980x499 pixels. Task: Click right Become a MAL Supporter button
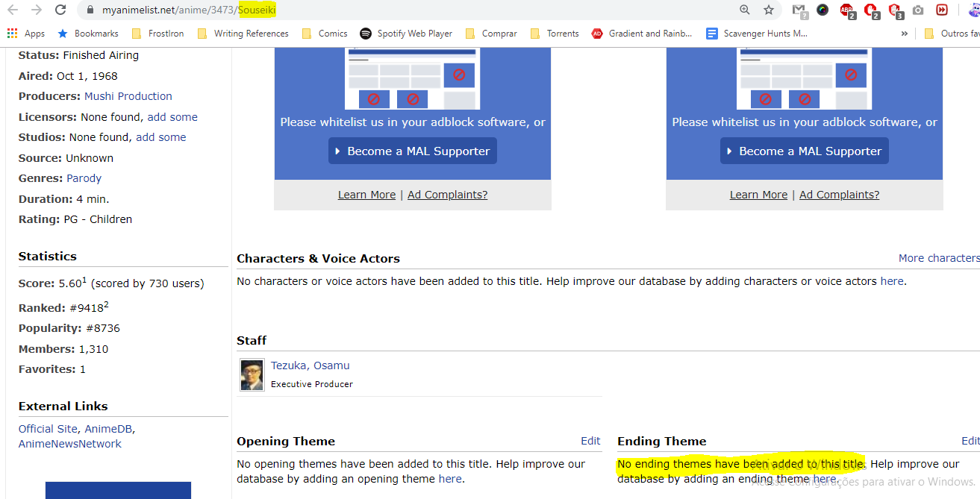(805, 151)
